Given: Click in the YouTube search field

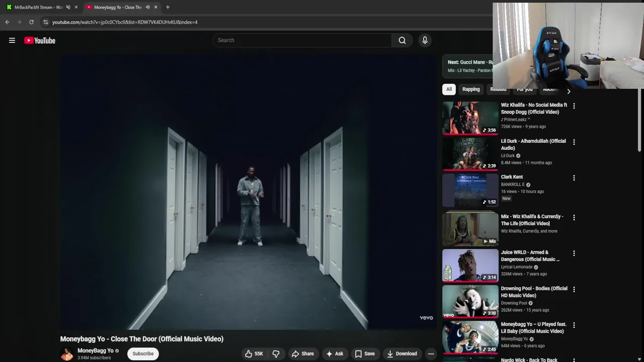Looking at the screenshot, I should 302,40.
